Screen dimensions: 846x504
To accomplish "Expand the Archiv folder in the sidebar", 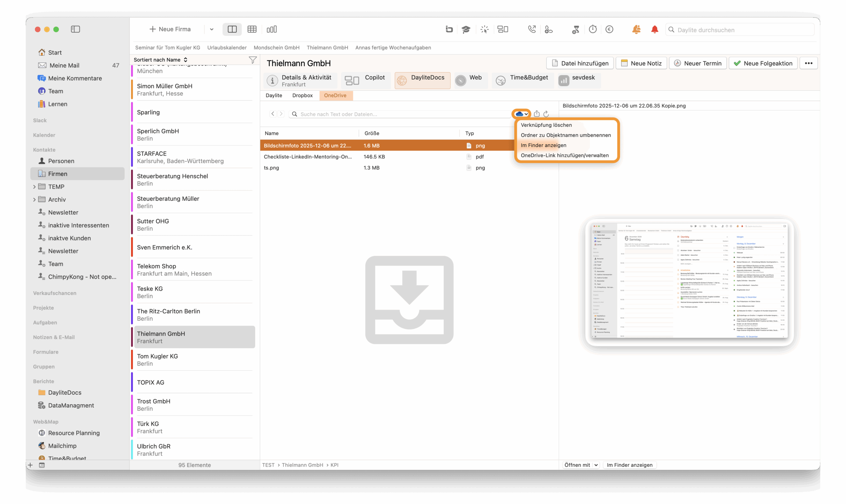I will coord(34,200).
